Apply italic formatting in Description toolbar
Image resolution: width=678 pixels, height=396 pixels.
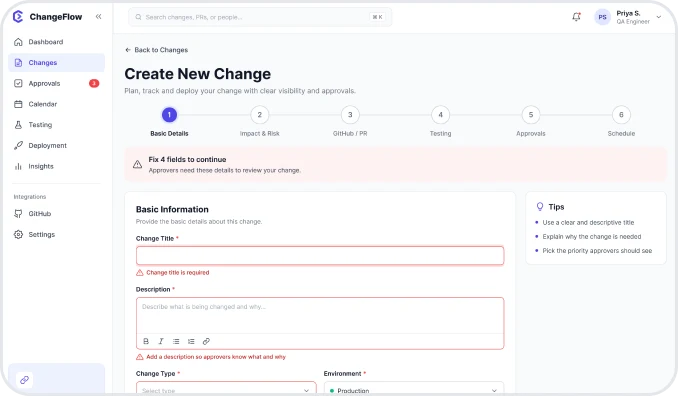point(161,341)
